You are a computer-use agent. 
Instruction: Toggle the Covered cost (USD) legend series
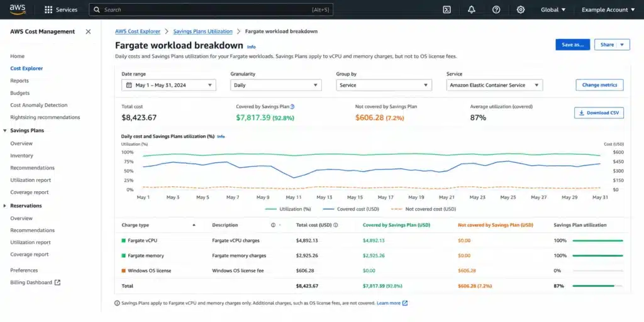click(x=351, y=209)
